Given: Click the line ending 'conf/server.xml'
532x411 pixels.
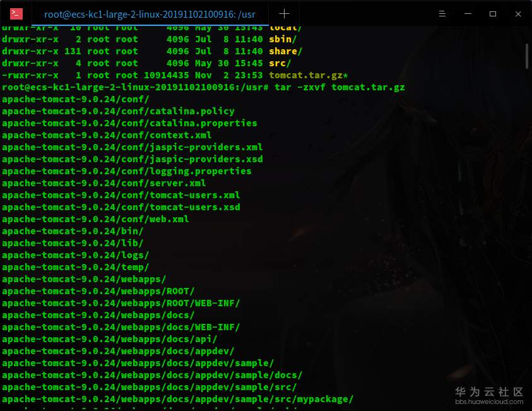Looking at the screenshot, I should click(x=104, y=183).
